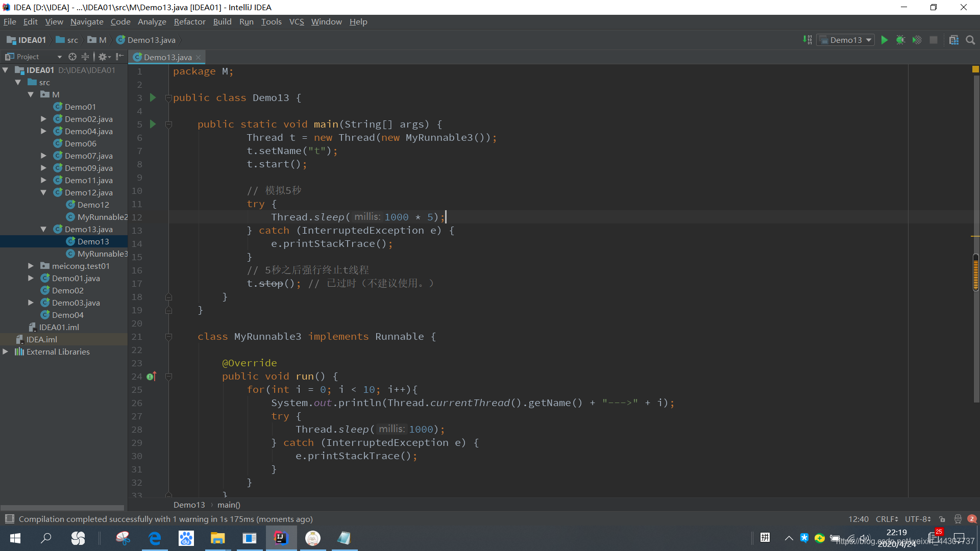
Task: Click the Project panel horizontal scrollbar
Action: [x=62, y=508]
